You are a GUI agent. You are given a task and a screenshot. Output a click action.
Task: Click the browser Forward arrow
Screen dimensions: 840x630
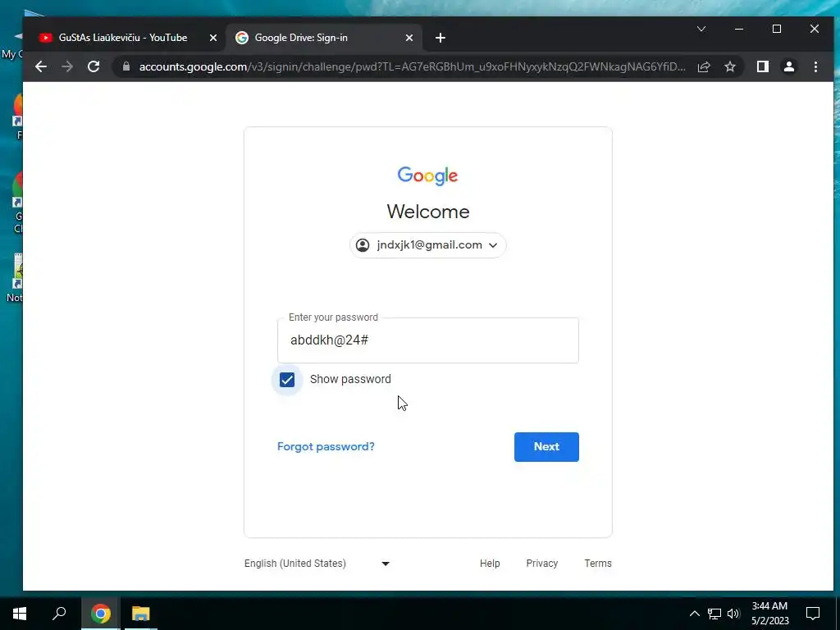pyautogui.click(x=67, y=66)
